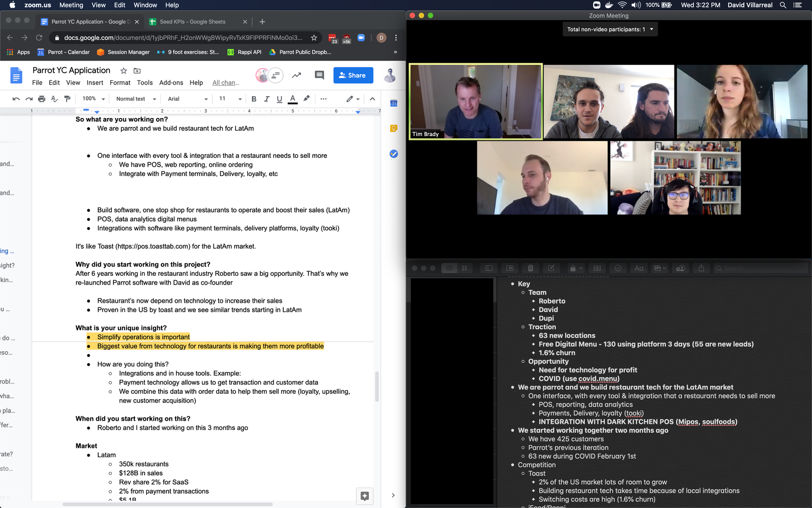Click the Explore button at bottom right of document
Viewport: 812px width, 508px height.
(365, 496)
